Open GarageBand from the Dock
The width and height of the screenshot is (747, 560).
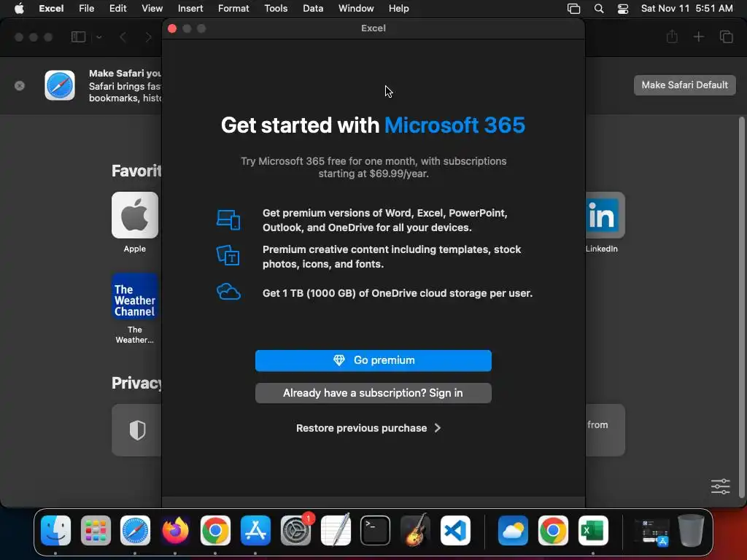pyautogui.click(x=415, y=531)
